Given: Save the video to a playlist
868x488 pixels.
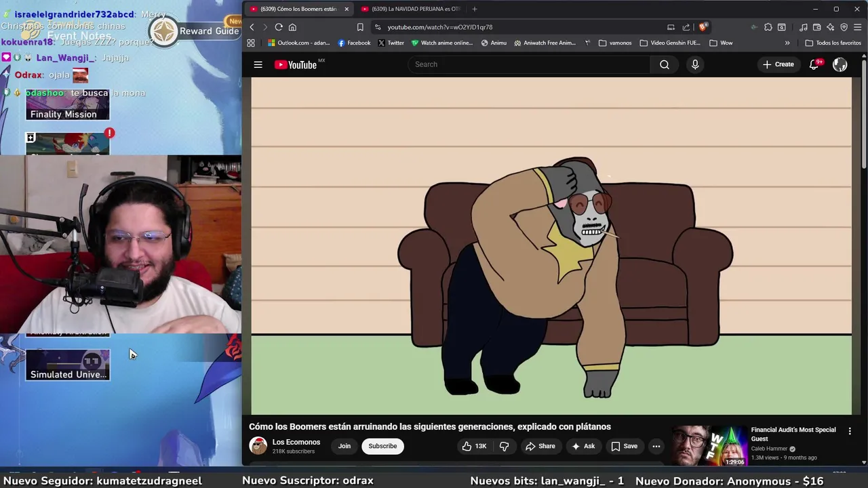Looking at the screenshot, I should [625, 446].
